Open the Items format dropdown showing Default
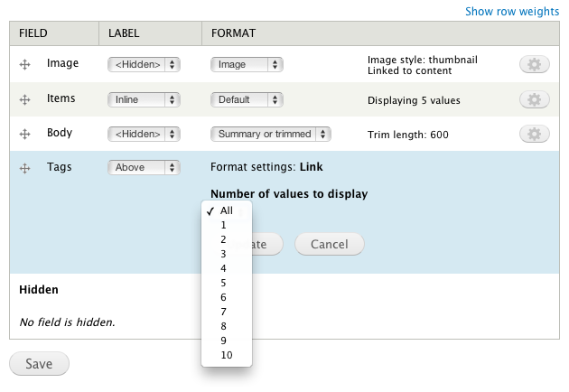Viewport: 569px width, 392px height. click(247, 99)
